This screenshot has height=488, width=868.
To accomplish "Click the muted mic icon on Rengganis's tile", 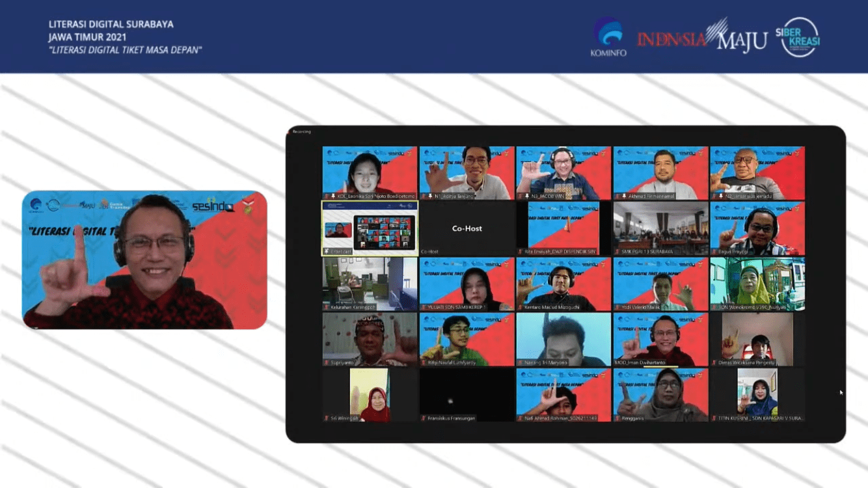I will [x=617, y=418].
